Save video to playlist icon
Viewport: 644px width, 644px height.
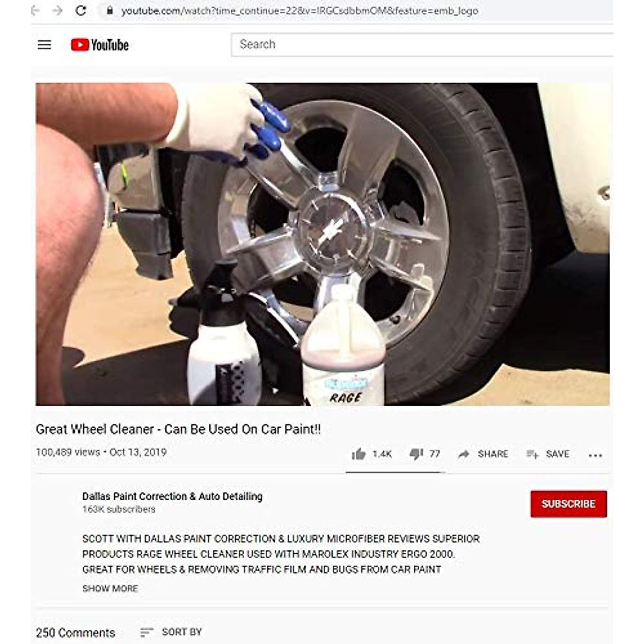tap(532, 454)
